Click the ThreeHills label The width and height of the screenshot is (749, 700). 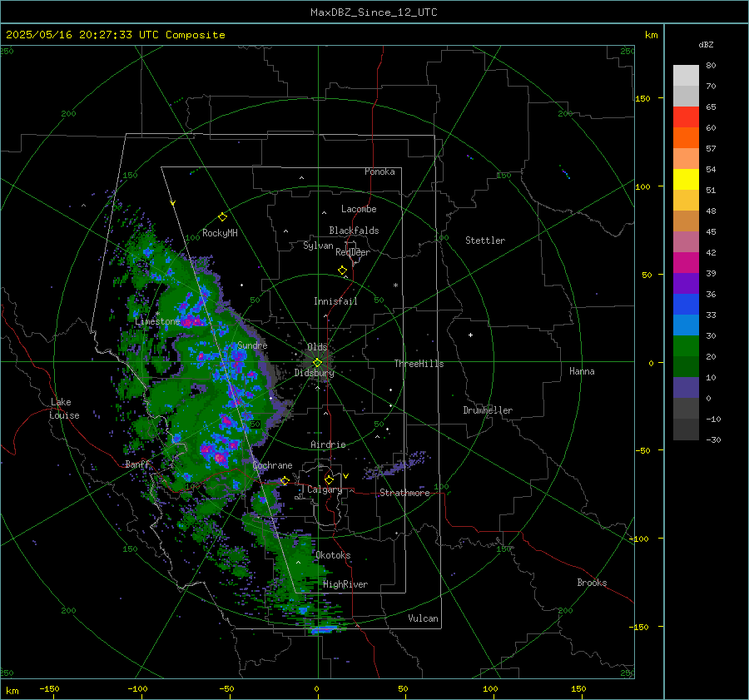[x=419, y=364]
